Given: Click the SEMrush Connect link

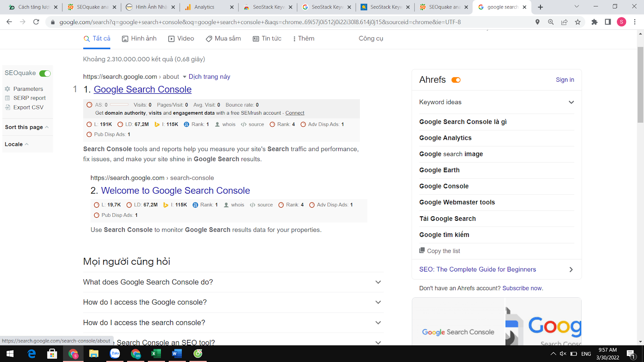Looking at the screenshot, I should coord(295,113).
